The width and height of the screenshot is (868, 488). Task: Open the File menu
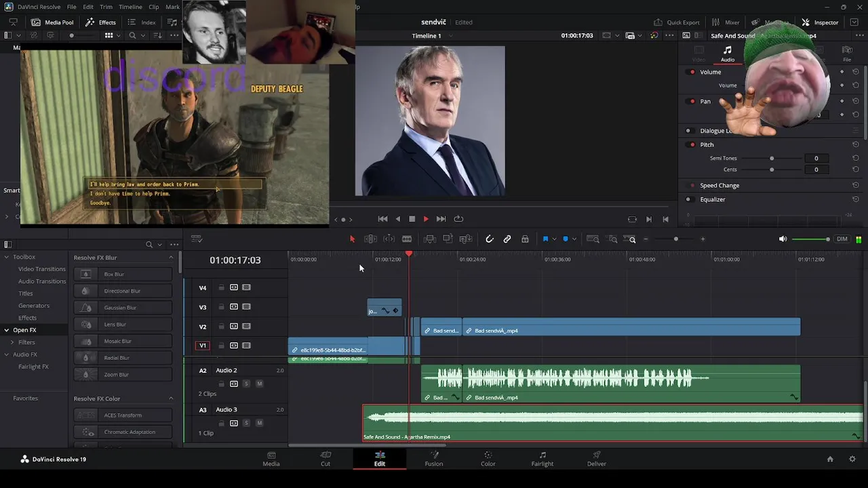(x=71, y=7)
